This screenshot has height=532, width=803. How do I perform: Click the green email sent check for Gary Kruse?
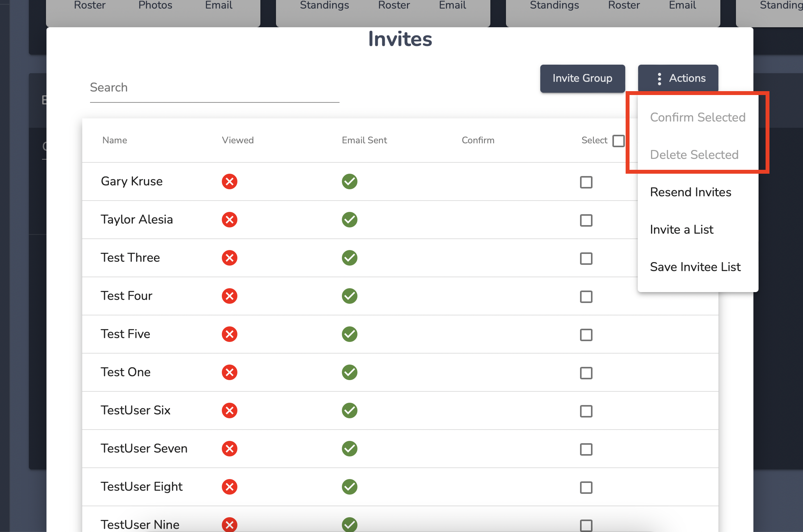[350, 181]
